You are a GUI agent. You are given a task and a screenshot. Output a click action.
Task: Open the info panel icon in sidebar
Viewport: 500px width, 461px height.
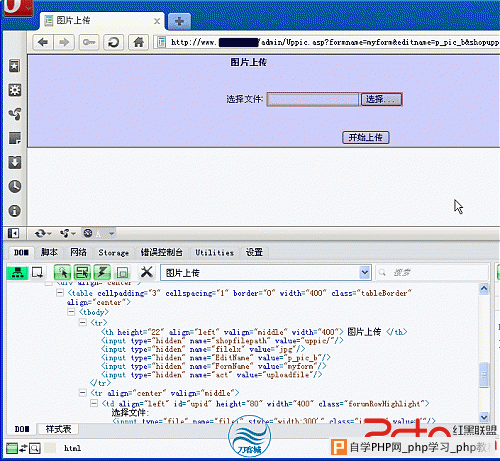[14, 211]
